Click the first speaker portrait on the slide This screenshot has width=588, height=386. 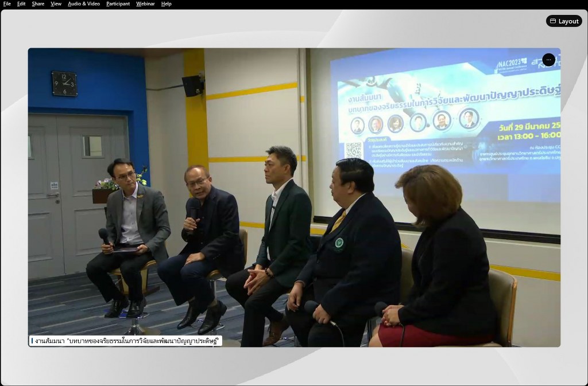pyautogui.click(x=358, y=125)
